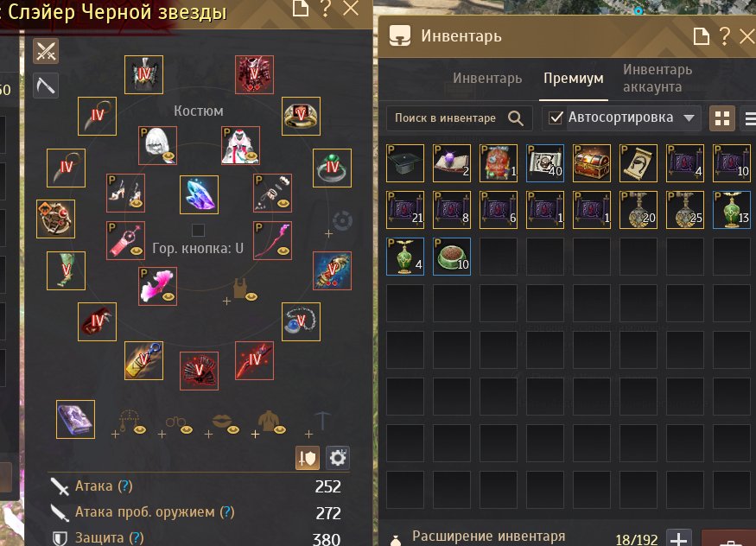Open the Инвентарь аккаунта tab
Image resolution: width=756 pixels, height=546 pixels.
[658, 78]
